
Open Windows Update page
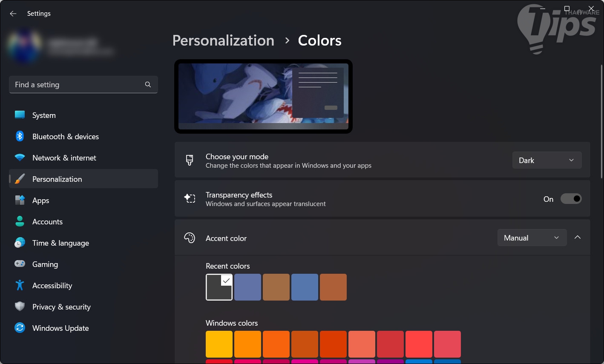[x=83, y=328]
